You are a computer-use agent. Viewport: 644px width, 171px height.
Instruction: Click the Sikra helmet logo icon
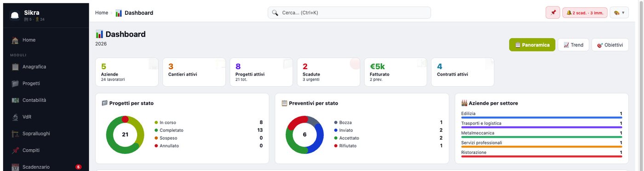(x=15, y=16)
